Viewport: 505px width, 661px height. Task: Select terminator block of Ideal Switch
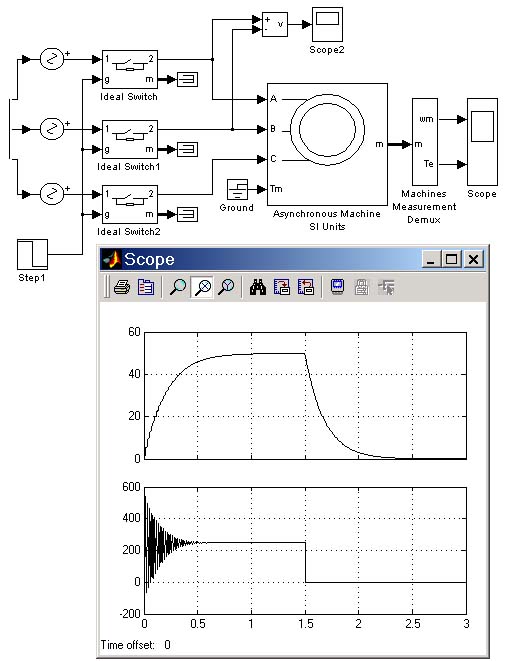(187, 79)
